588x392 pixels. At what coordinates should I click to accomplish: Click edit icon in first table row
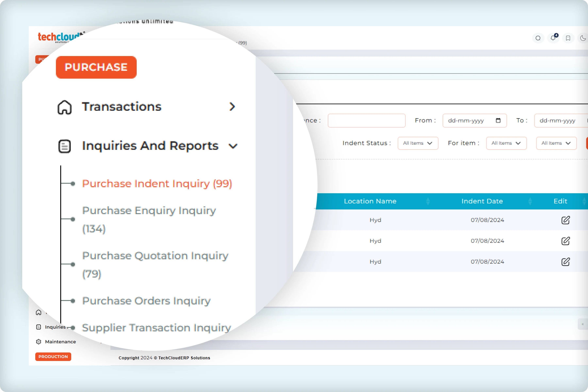[x=565, y=220]
